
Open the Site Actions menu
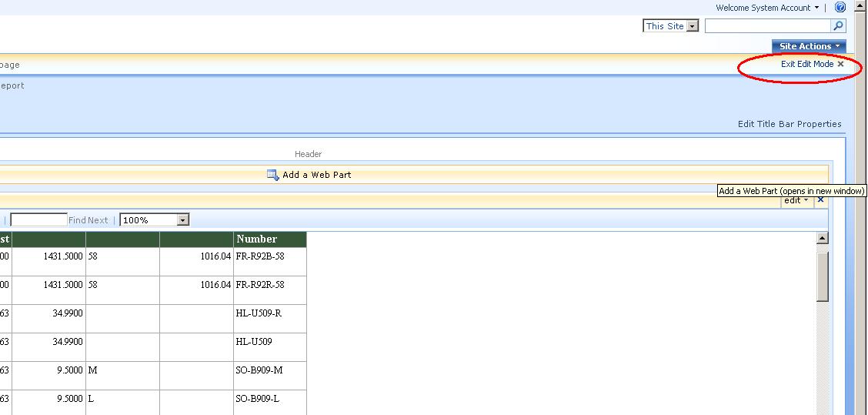click(809, 46)
